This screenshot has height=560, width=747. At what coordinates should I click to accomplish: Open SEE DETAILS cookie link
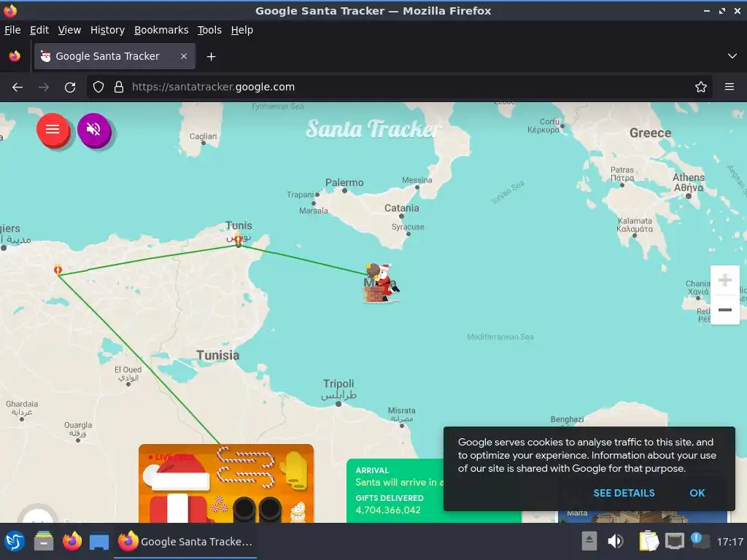(624, 493)
